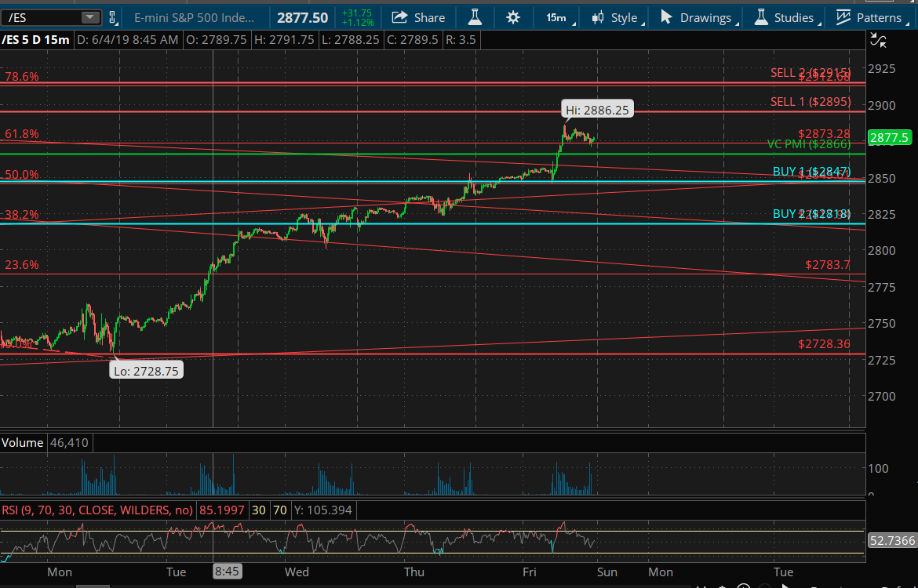918x588 pixels.
Task: Click the pattern chart icon beside Patterns
Action: (843, 17)
